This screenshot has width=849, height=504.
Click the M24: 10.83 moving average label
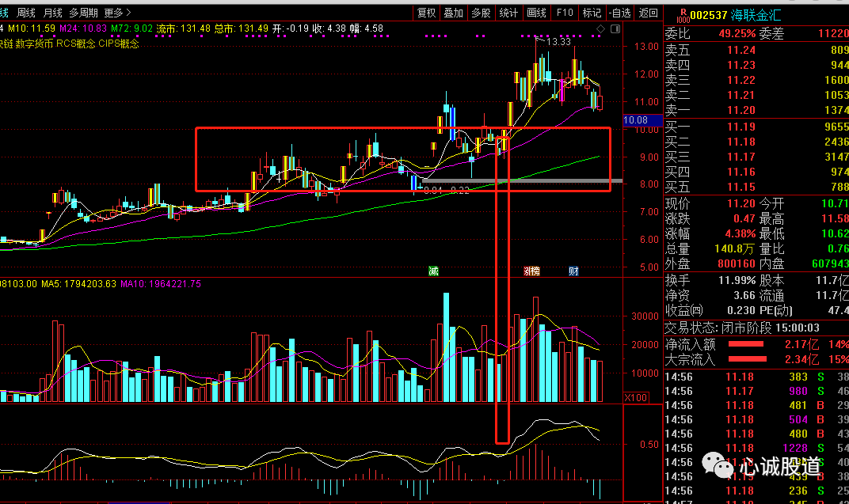[x=83, y=28]
